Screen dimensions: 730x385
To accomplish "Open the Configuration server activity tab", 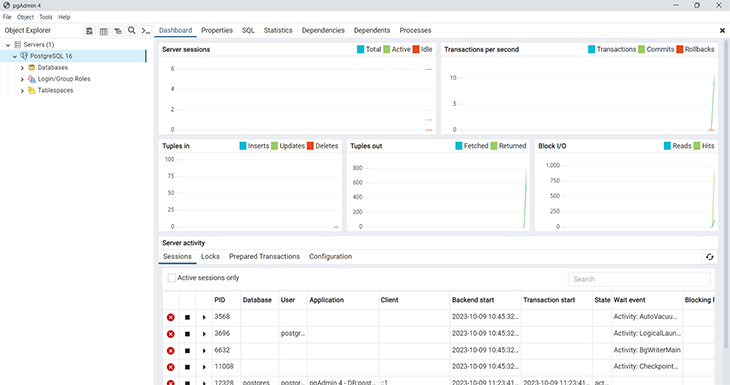I will click(x=331, y=257).
